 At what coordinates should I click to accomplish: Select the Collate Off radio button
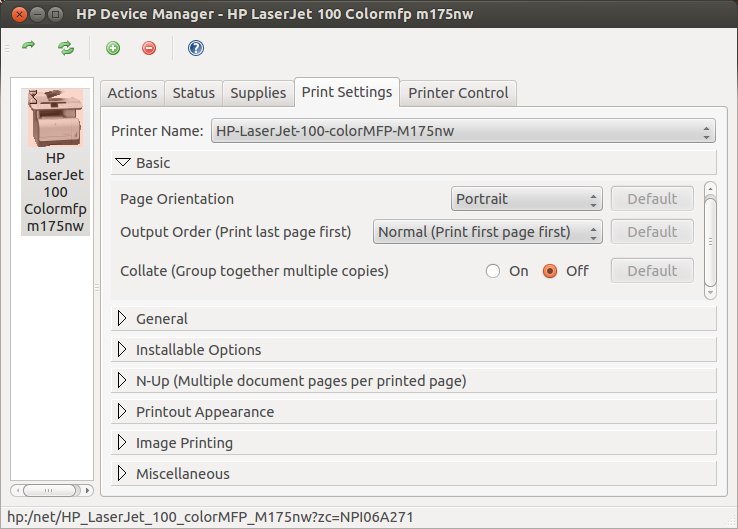click(549, 271)
